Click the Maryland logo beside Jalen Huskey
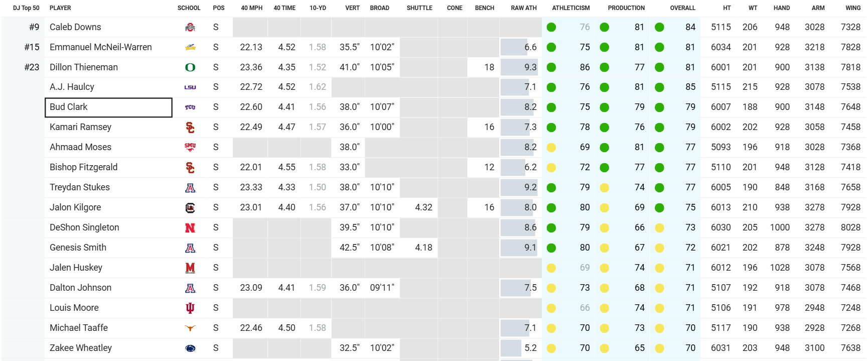868x361 pixels. coord(190,268)
